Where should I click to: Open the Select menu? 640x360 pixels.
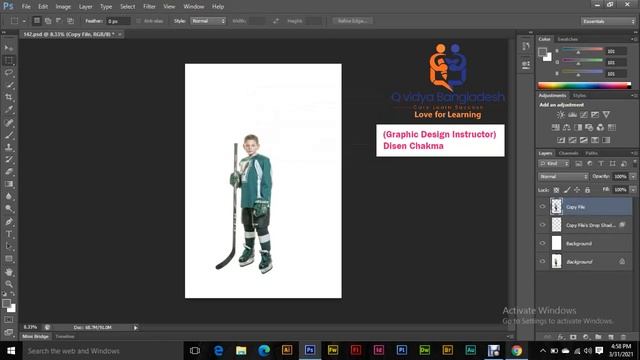[x=127, y=7]
